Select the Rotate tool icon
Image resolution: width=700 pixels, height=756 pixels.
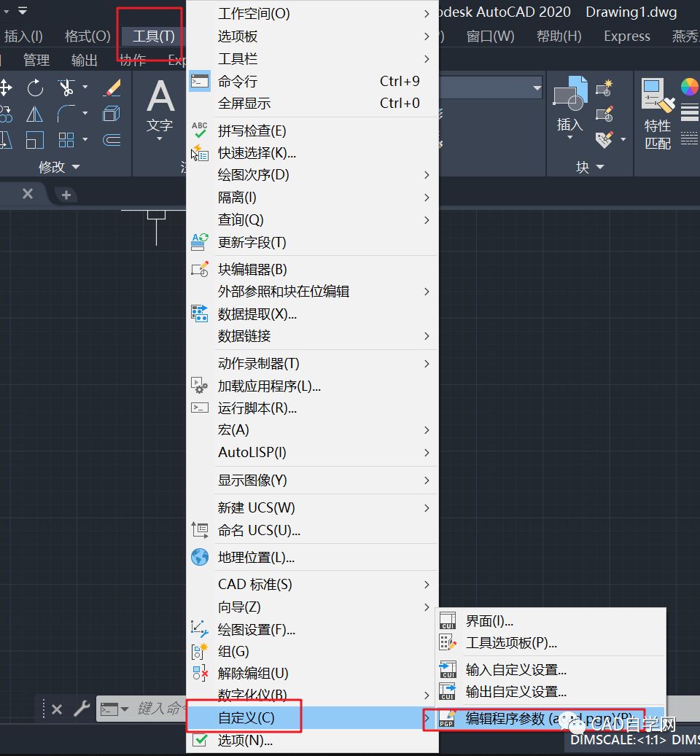click(x=35, y=87)
